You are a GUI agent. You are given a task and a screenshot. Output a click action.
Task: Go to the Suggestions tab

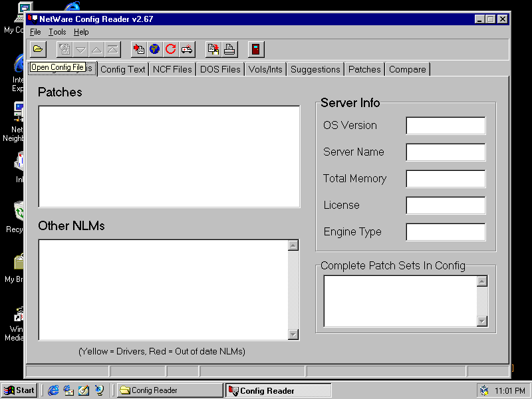pos(315,69)
